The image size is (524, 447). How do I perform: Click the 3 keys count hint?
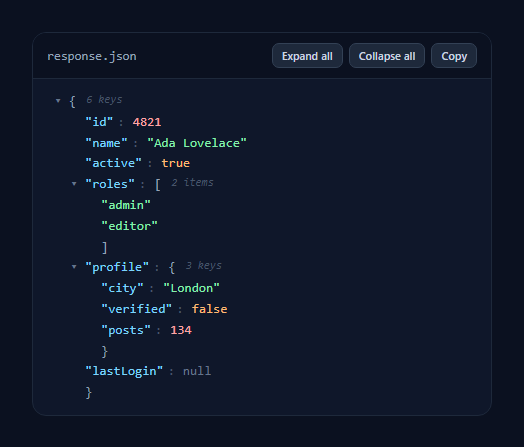(x=204, y=266)
